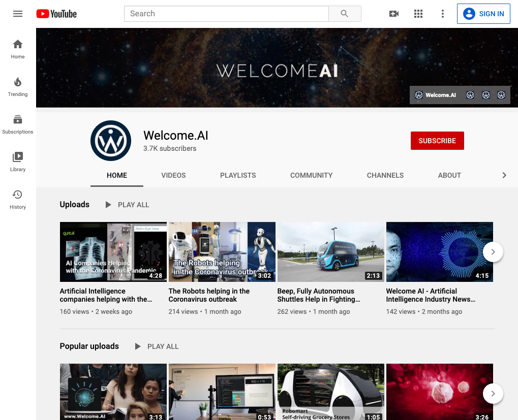Click '262 views • 1 month ago' text
518x420 pixels.
314,311
